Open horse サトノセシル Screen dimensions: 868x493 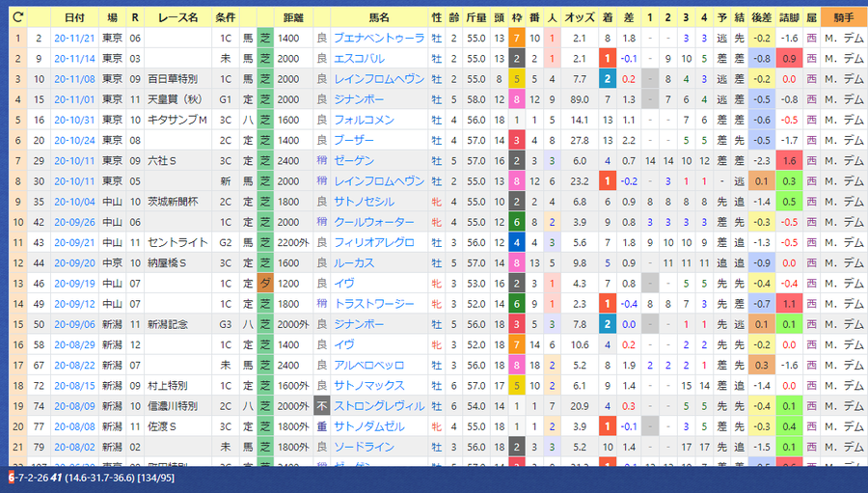click(x=365, y=202)
